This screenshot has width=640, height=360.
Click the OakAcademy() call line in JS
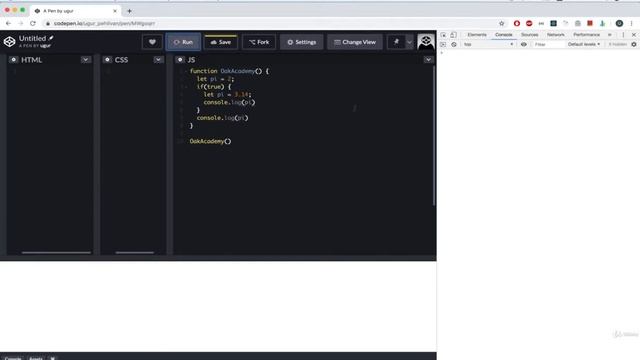tap(210, 141)
